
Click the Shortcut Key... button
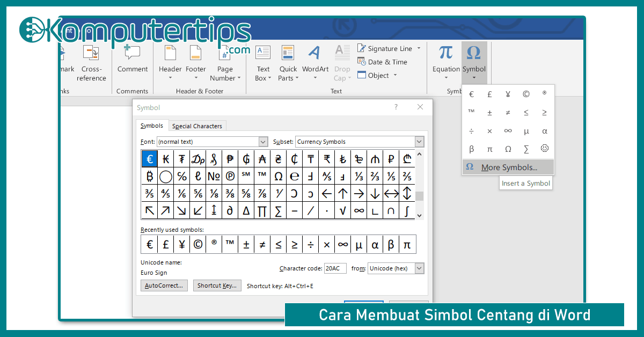click(x=217, y=285)
